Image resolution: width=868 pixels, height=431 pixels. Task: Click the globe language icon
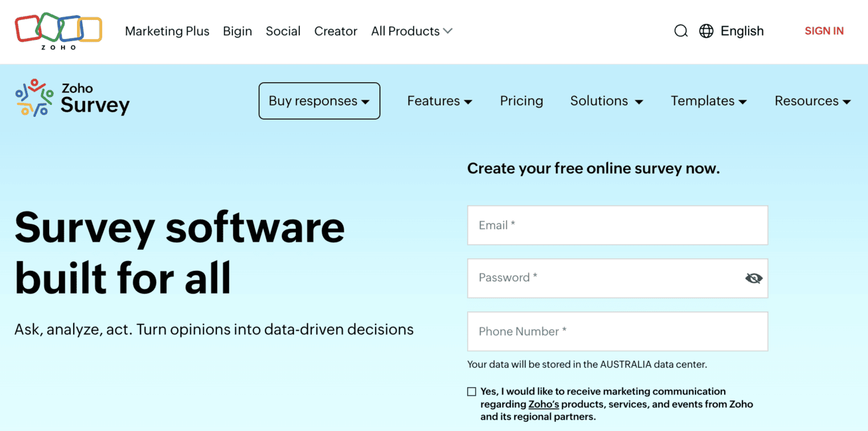click(x=706, y=31)
